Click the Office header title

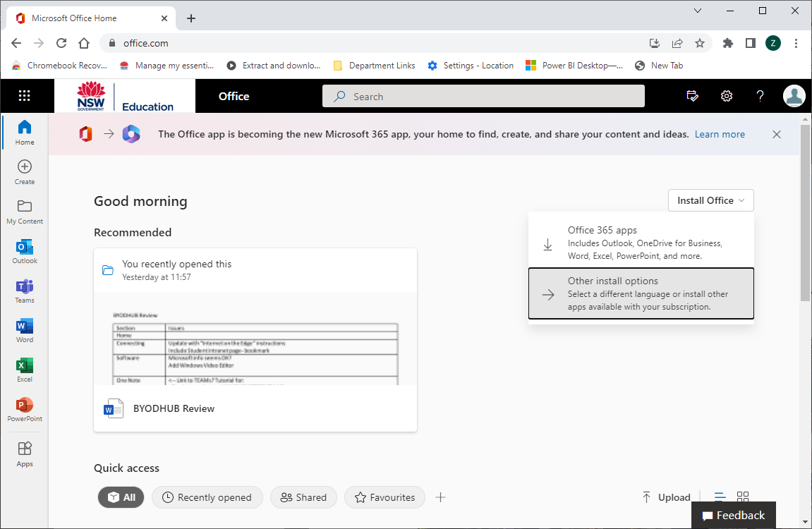pyautogui.click(x=234, y=96)
